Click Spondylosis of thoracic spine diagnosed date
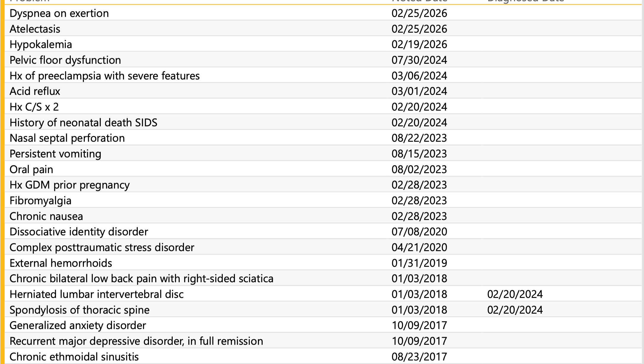644x364 pixels. coord(515,310)
